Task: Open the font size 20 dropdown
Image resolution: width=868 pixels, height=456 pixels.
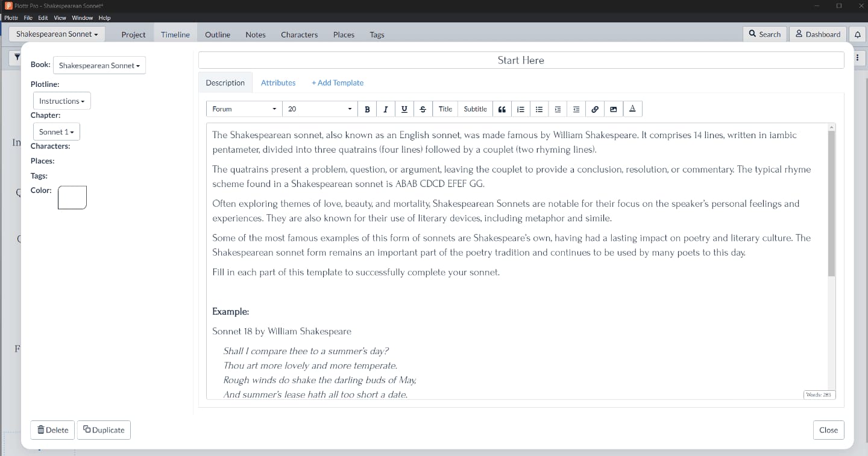Action: (x=320, y=109)
